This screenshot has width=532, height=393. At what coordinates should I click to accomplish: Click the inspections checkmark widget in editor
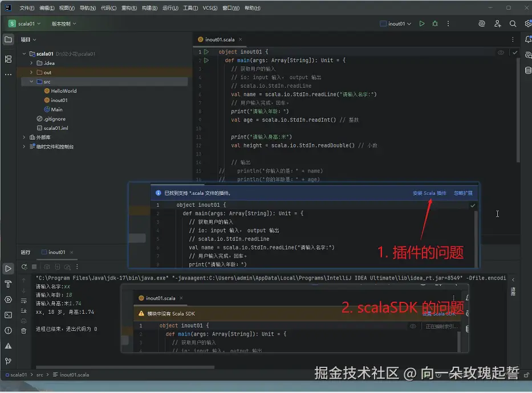(515, 52)
